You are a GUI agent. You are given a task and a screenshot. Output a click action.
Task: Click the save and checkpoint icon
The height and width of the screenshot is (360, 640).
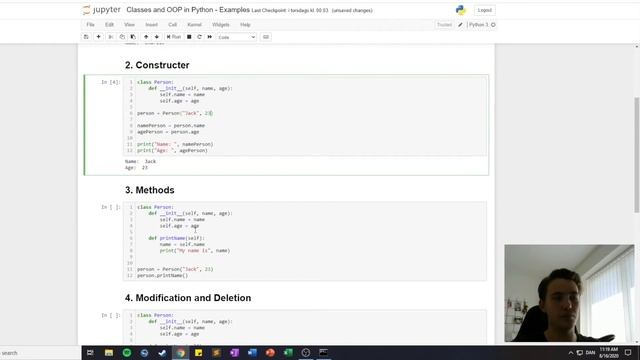point(86,37)
